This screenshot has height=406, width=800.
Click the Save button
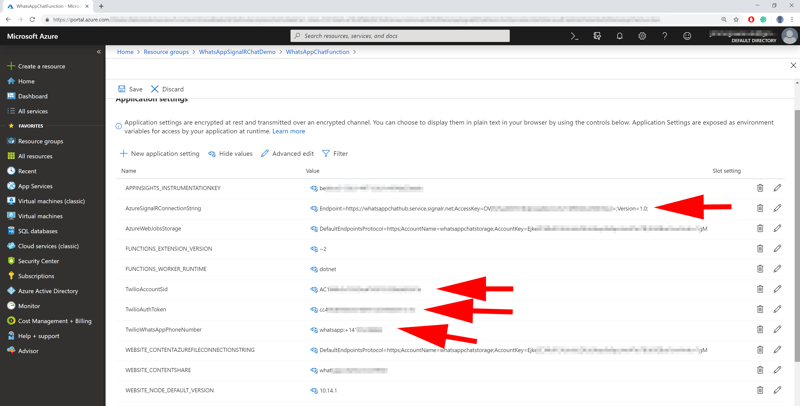pos(130,89)
